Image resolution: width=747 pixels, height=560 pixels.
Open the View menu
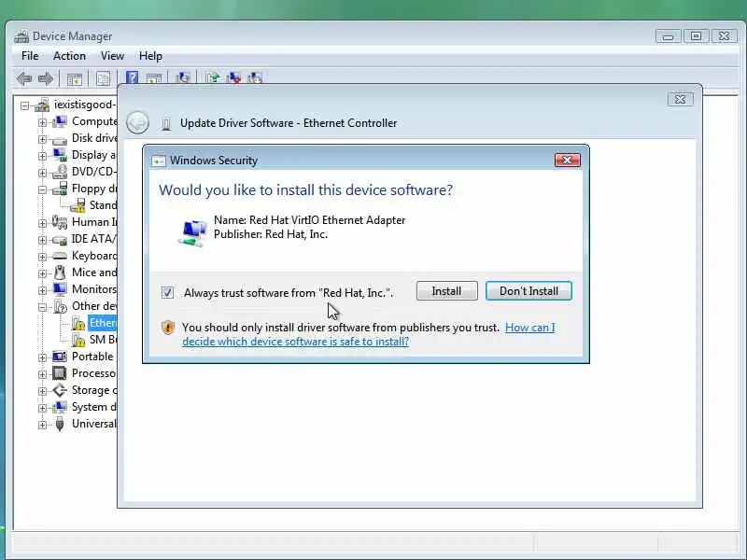click(x=112, y=56)
